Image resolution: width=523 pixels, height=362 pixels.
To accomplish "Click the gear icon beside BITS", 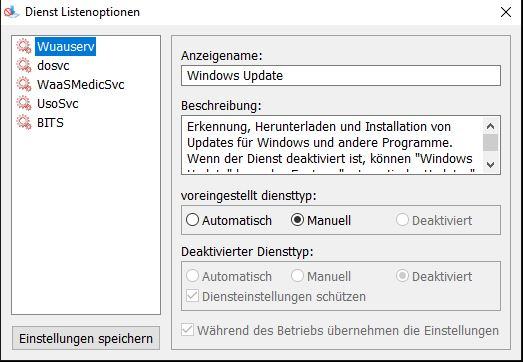I will [x=24, y=122].
